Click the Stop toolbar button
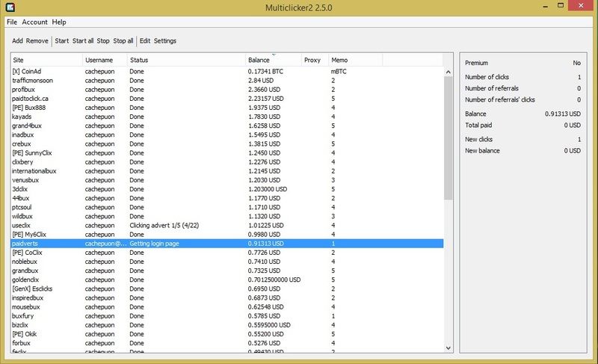This screenshot has width=598, height=364. point(103,41)
